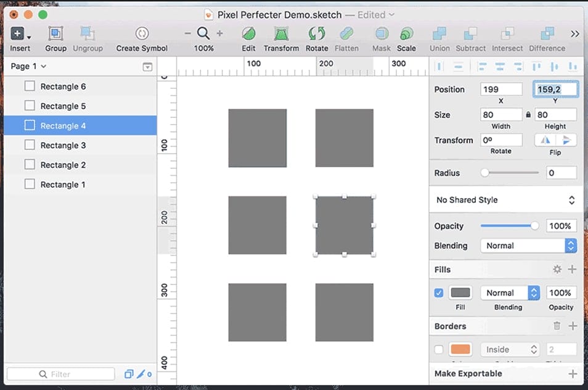The height and width of the screenshot is (390, 588).
Task: Select Rectangle 2 in the layer list
Action: (x=64, y=165)
